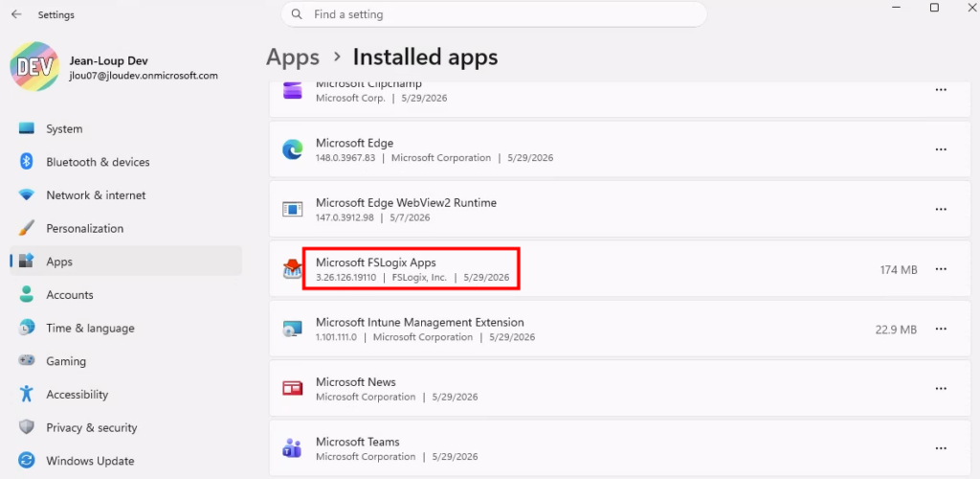Click the Privacy & security shield icon

[x=26, y=427]
